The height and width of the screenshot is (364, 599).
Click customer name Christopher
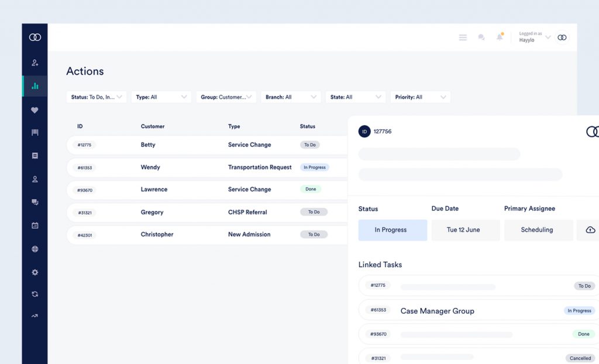[157, 234]
